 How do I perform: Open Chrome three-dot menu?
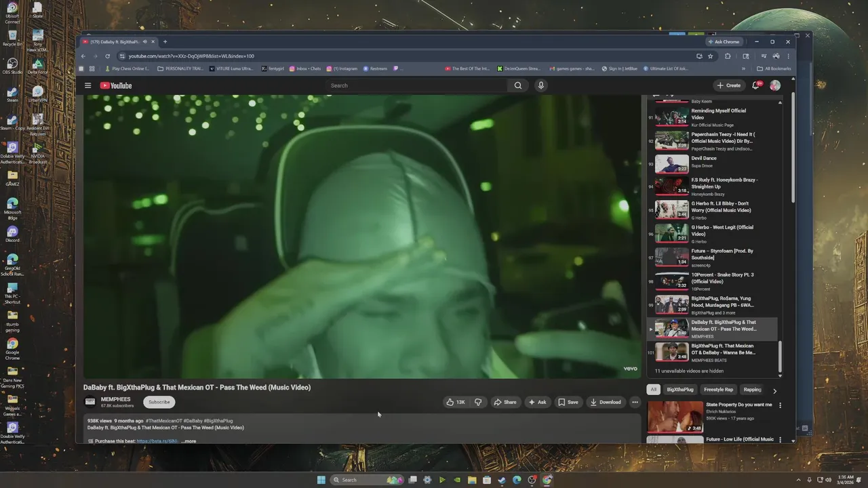pos(788,56)
